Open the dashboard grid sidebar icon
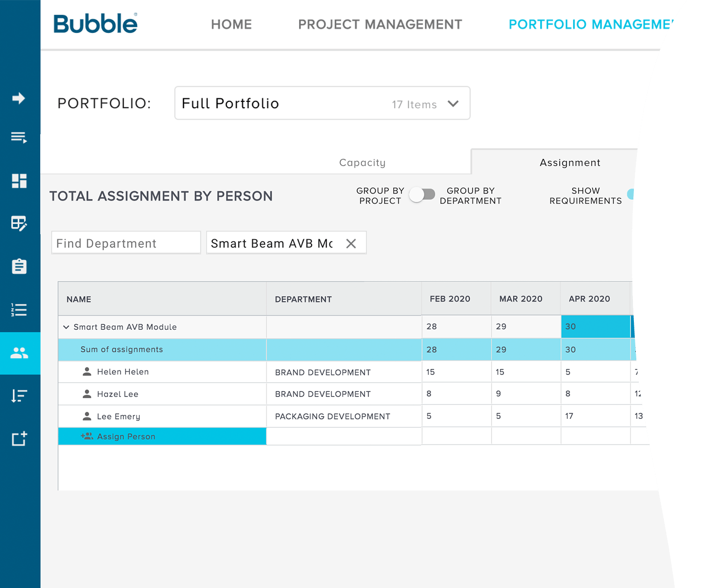Viewport: 703px width, 588px height. pos(19,181)
